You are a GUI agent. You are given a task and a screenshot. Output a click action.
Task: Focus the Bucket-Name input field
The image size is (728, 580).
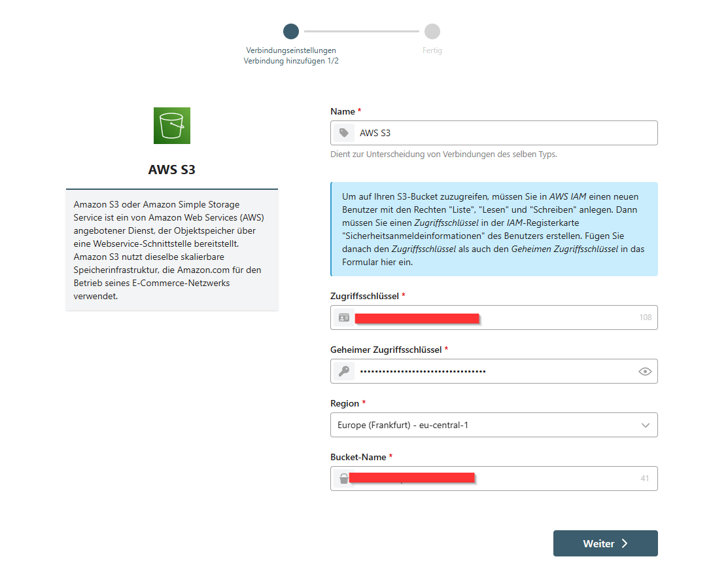coord(494,479)
